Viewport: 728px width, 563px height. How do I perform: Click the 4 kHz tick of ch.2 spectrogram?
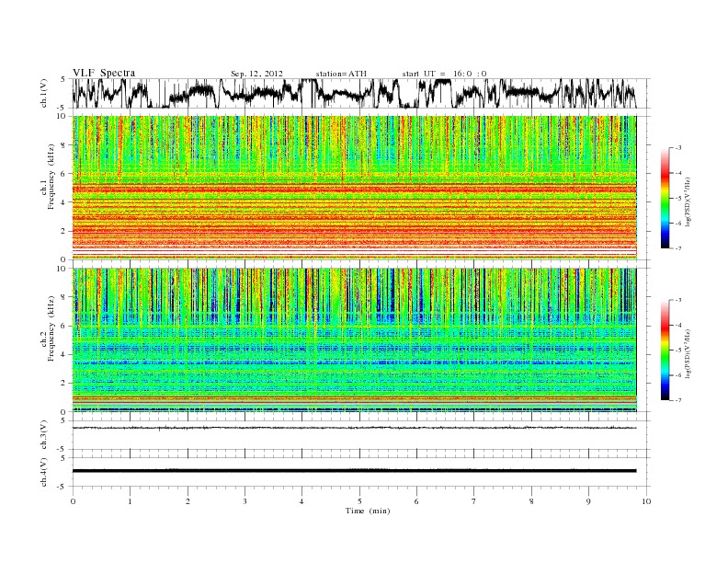(63, 354)
